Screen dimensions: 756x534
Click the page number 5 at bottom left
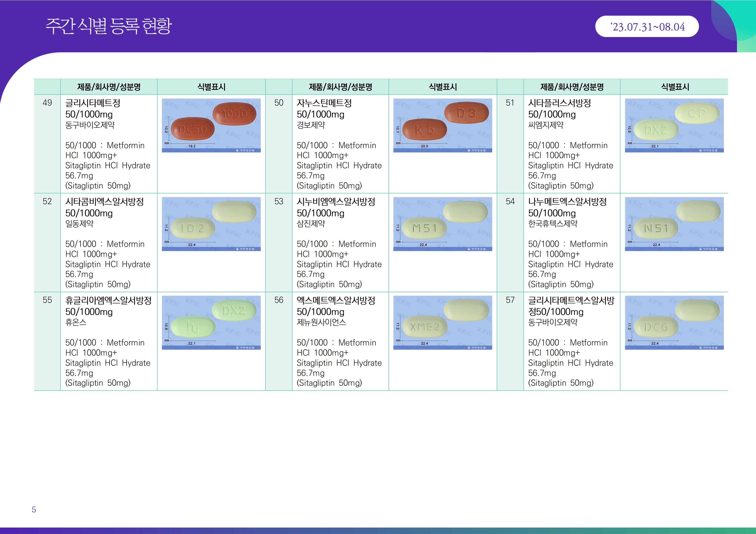coord(34,510)
